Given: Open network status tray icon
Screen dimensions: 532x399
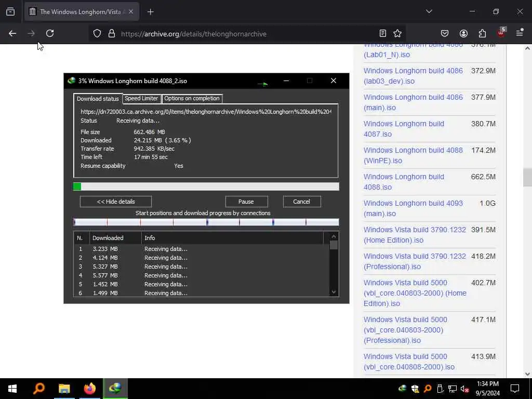Looking at the screenshot, I should pyautogui.click(x=453, y=389).
